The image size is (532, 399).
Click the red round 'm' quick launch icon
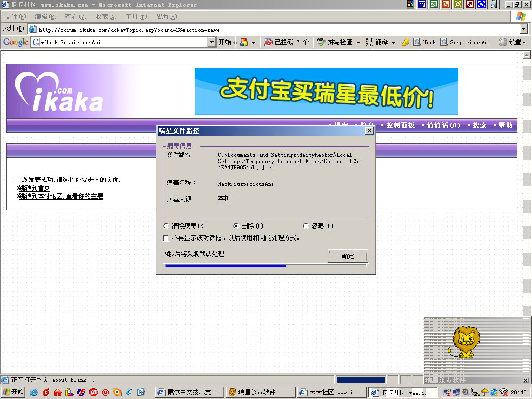94,393
